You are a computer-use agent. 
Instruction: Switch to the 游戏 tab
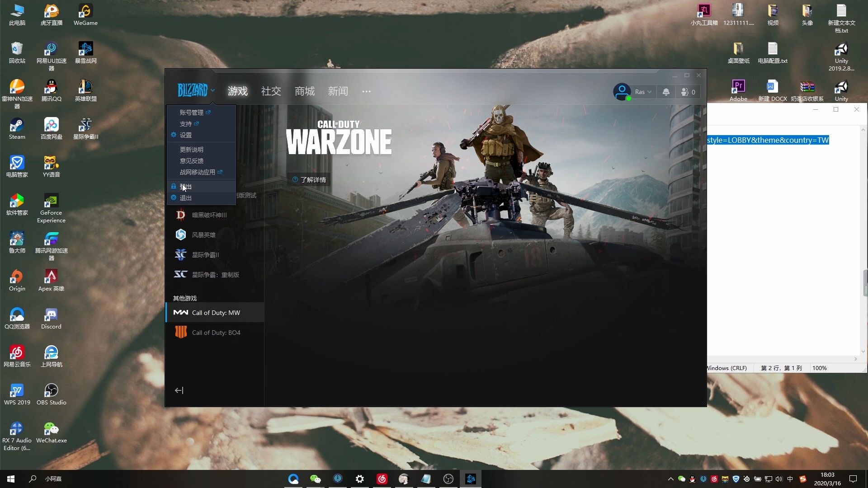pyautogui.click(x=238, y=91)
